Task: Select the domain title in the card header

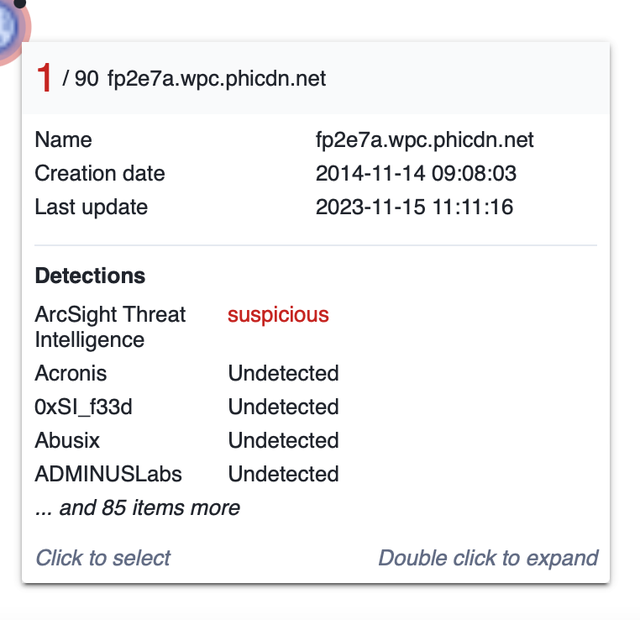Action: (216, 79)
